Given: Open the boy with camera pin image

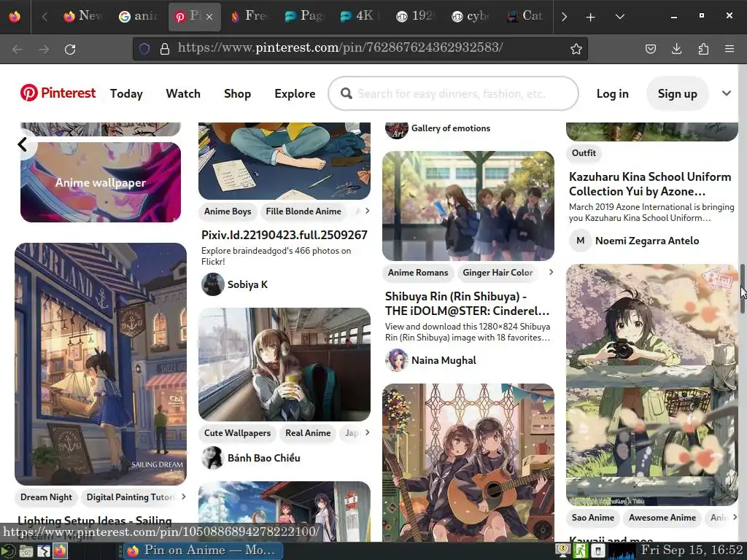Looking at the screenshot, I should click(651, 384).
